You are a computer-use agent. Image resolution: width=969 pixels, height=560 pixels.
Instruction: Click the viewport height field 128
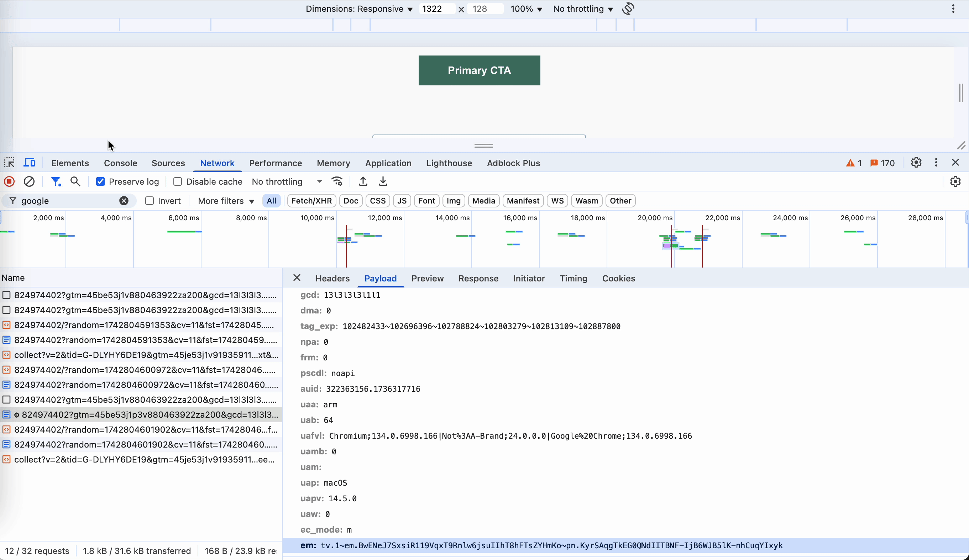485,9
